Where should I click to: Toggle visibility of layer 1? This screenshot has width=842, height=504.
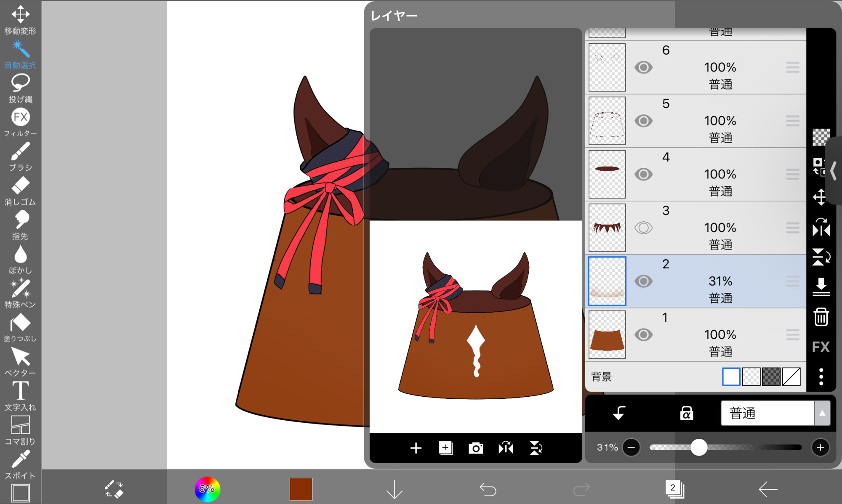click(643, 334)
